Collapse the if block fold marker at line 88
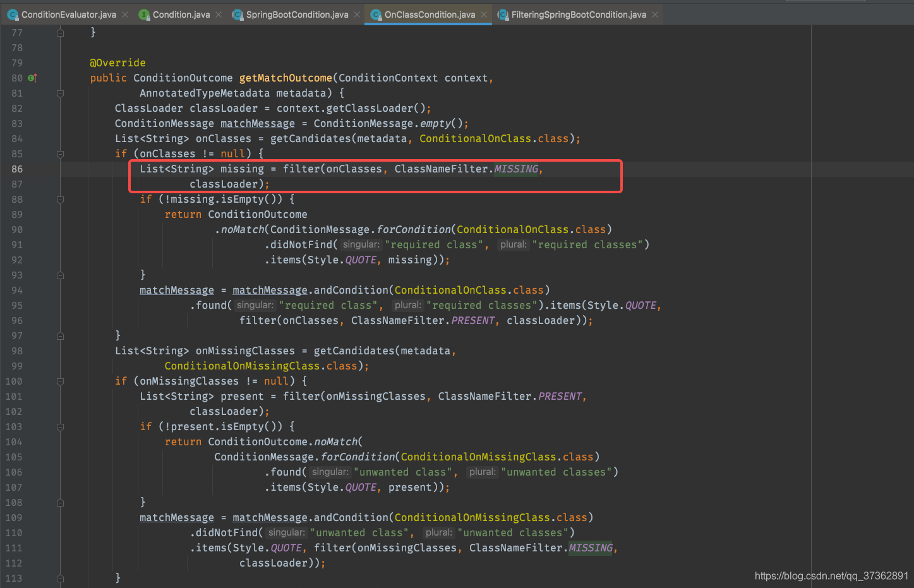 [x=60, y=200]
